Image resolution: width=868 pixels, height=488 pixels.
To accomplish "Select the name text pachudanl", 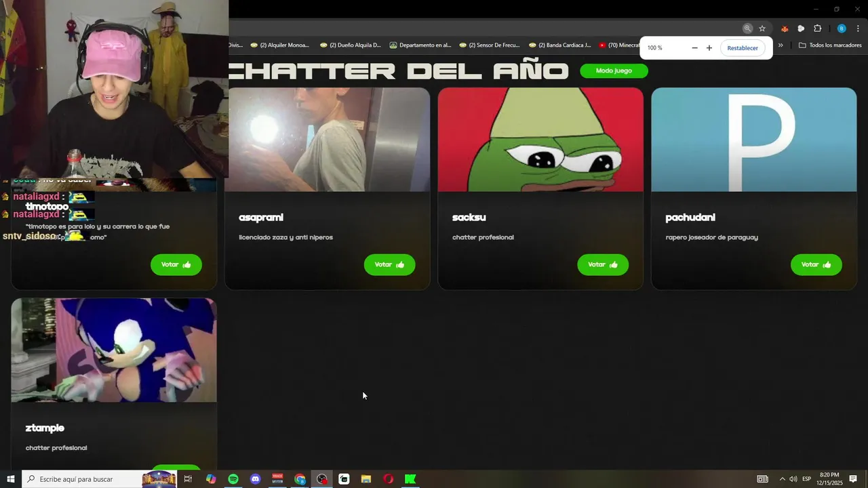I will coord(690,218).
